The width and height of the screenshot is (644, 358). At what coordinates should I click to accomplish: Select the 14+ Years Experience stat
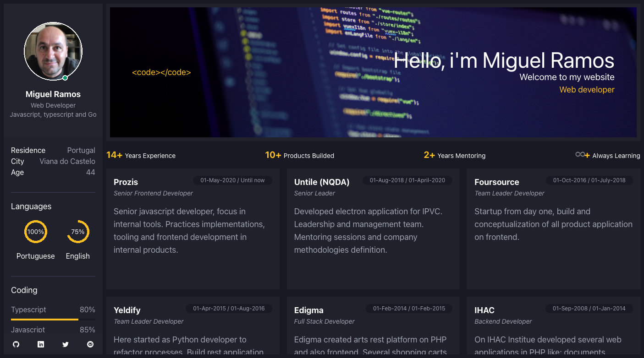[x=114, y=155]
